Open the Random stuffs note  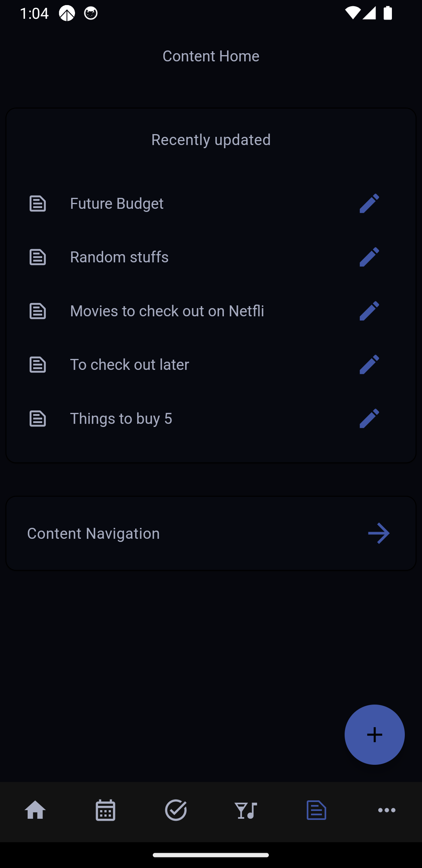pos(119,257)
